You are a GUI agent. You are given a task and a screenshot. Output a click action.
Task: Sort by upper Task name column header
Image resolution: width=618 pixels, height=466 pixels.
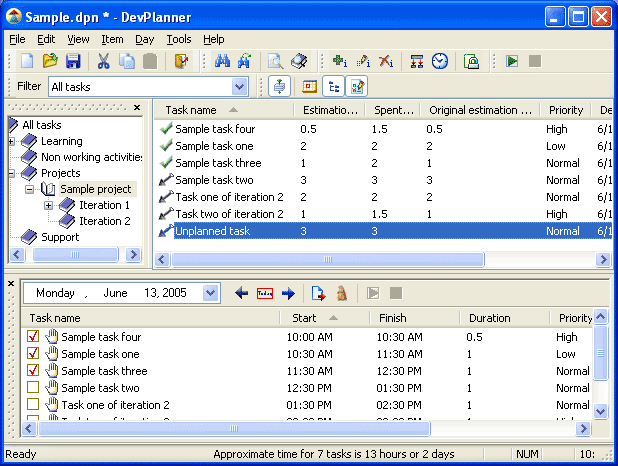tap(223, 110)
